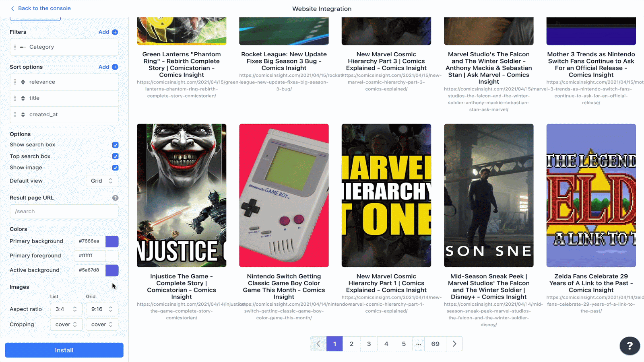The image size is (644, 362).
Task: Go to page 5
Action: pyautogui.click(x=404, y=344)
